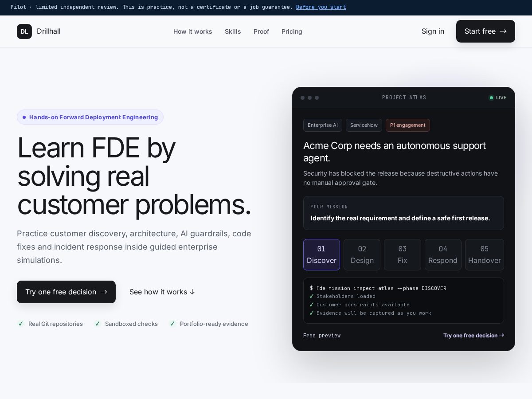Click the checkmark next to Portfolio-ready evidence
The width and height of the screenshot is (532, 399).
pyautogui.click(x=172, y=324)
